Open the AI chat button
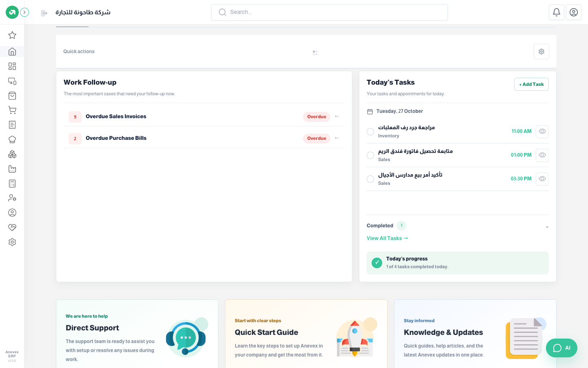Screen dimensions: 588x368 tap(561, 348)
